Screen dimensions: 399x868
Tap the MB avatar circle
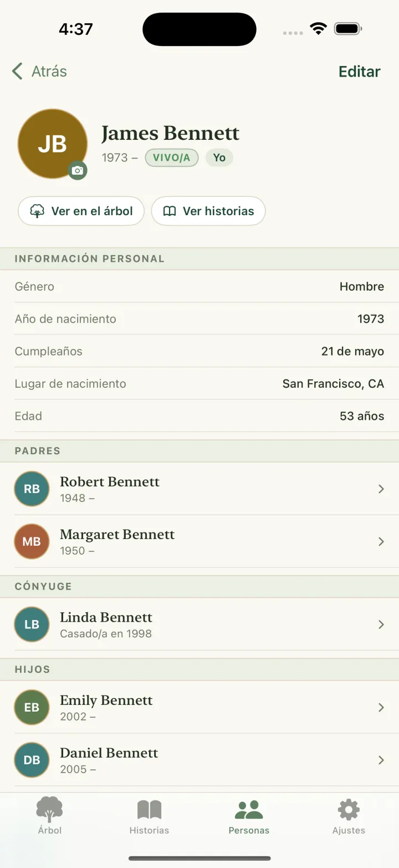click(x=32, y=541)
